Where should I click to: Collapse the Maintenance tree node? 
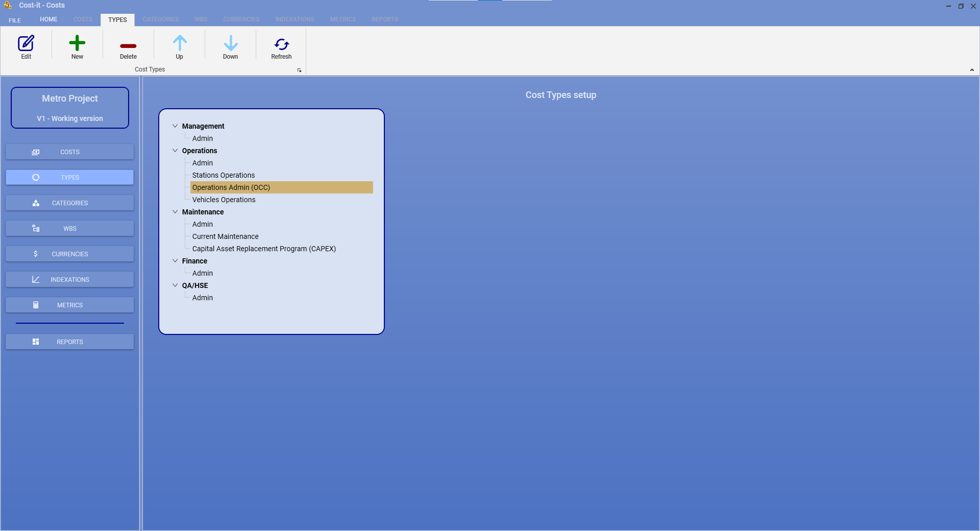point(175,211)
